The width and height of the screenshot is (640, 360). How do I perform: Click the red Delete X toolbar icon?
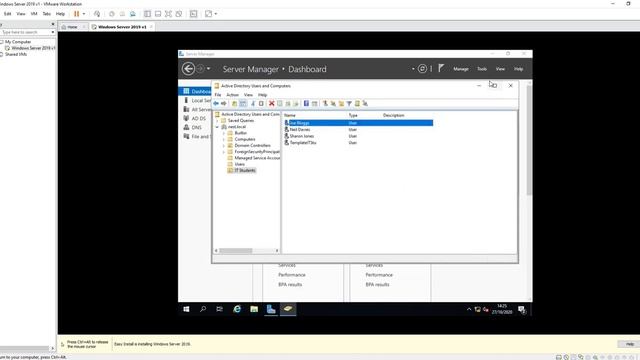(x=271, y=103)
